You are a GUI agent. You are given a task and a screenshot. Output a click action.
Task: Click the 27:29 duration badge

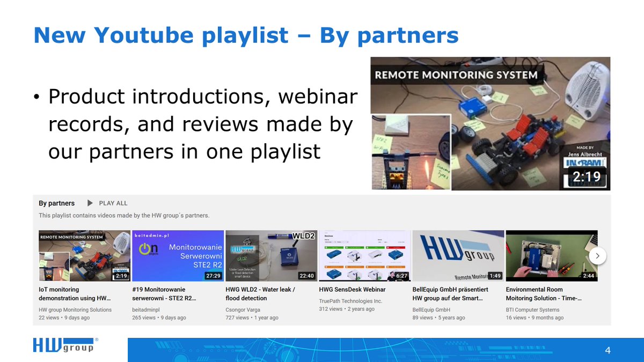click(x=213, y=276)
